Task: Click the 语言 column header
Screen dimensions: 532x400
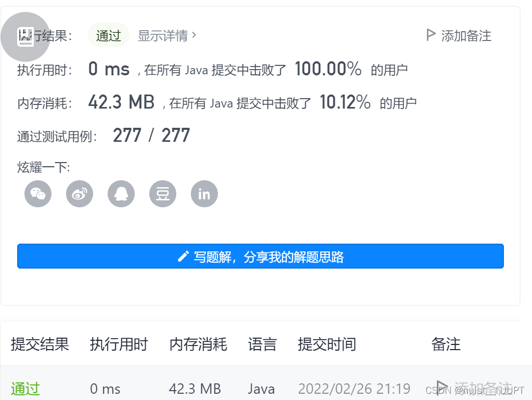Action: (x=263, y=344)
